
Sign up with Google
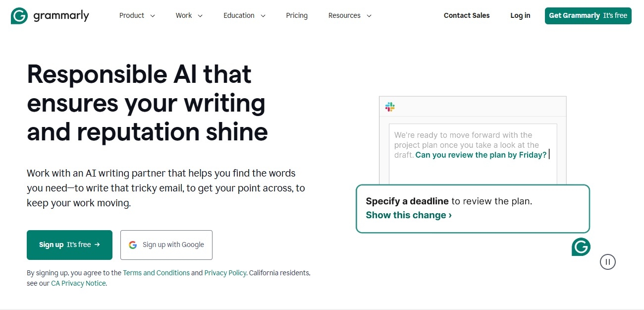[x=166, y=245]
